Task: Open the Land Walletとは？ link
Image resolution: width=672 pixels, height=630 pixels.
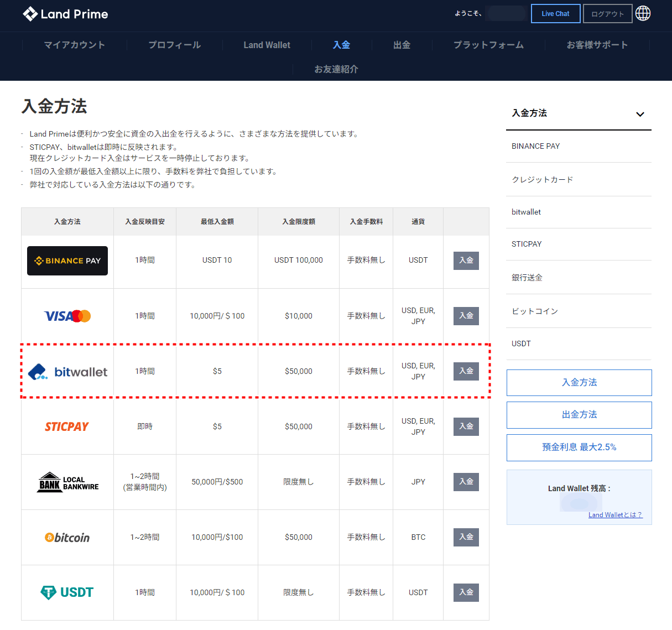Action: (x=615, y=515)
